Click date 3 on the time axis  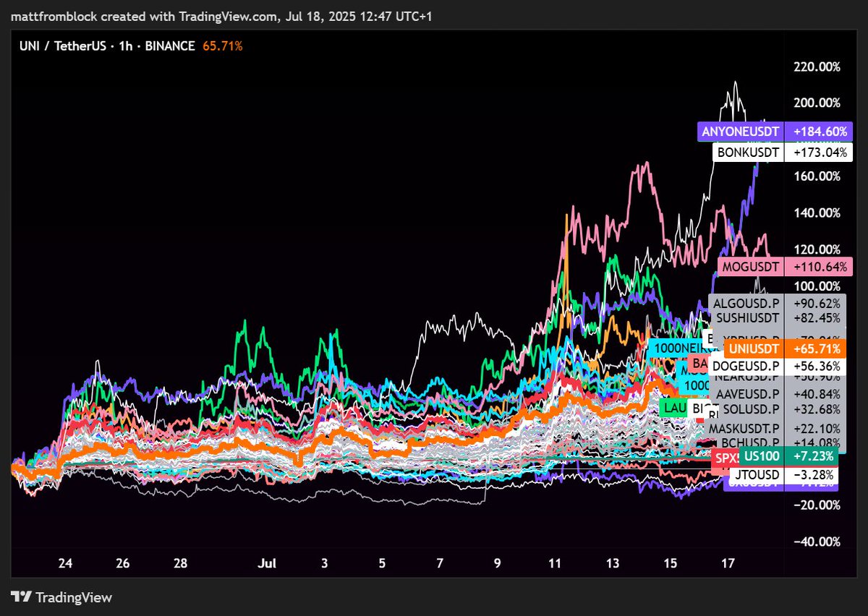325,563
